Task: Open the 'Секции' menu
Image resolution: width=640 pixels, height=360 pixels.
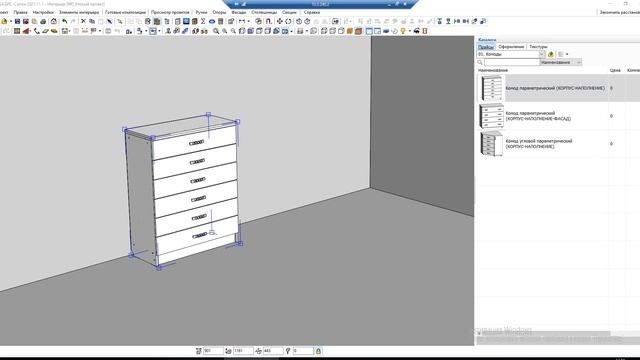Action: [x=289, y=12]
